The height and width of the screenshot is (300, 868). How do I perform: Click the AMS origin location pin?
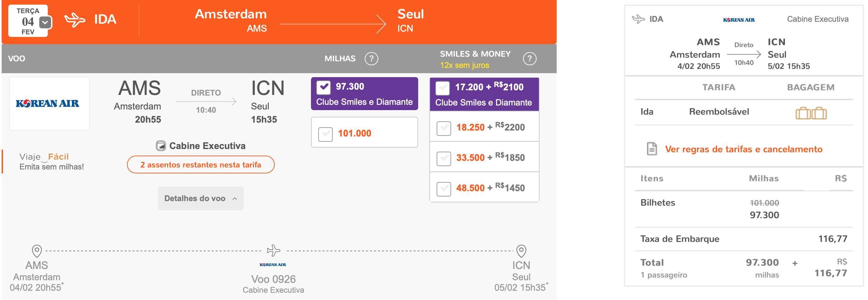click(37, 251)
